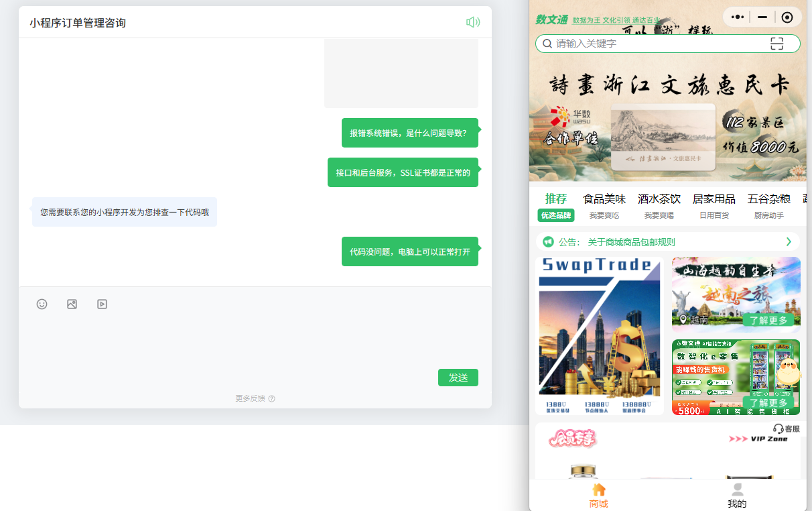
Task: Click the 我要爽喝 subtitle
Action: 659,215
